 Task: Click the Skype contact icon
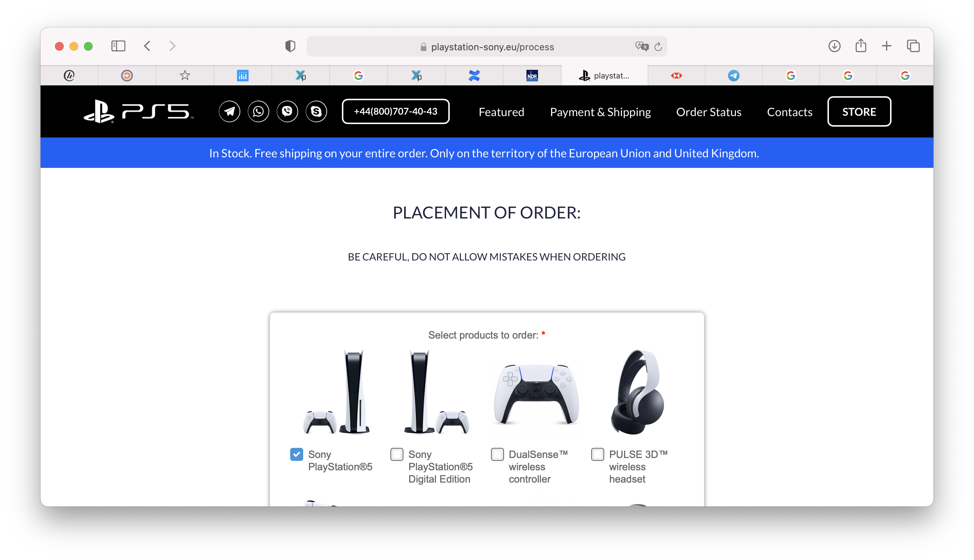tap(316, 111)
